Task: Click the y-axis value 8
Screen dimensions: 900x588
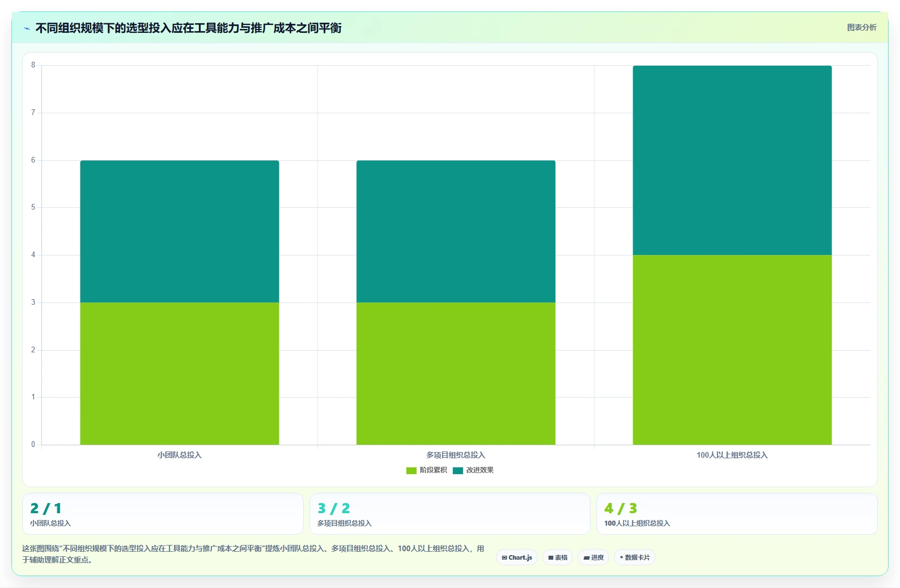Action: tap(33, 65)
